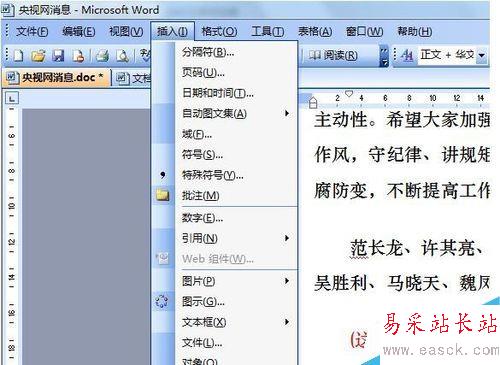Open the 表格(A) menu
This screenshot has width=500, height=365.
(x=315, y=32)
